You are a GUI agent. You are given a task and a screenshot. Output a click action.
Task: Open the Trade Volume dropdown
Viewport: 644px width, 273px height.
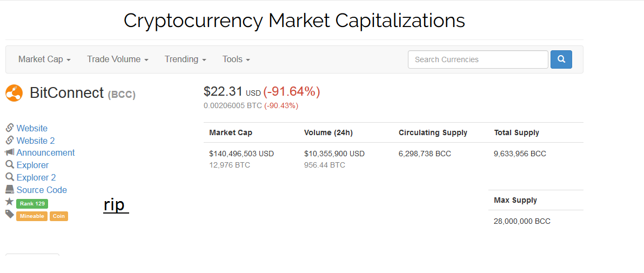[117, 59]
